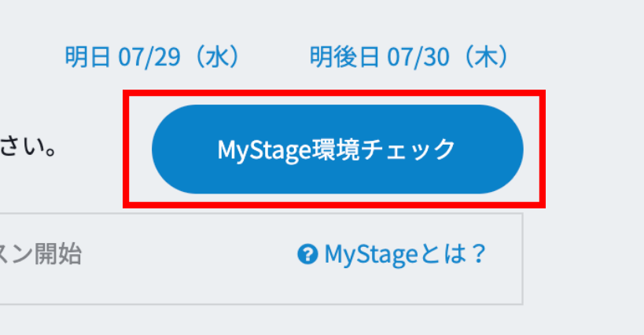Click the MyStageとは？ text

[406, 255]
